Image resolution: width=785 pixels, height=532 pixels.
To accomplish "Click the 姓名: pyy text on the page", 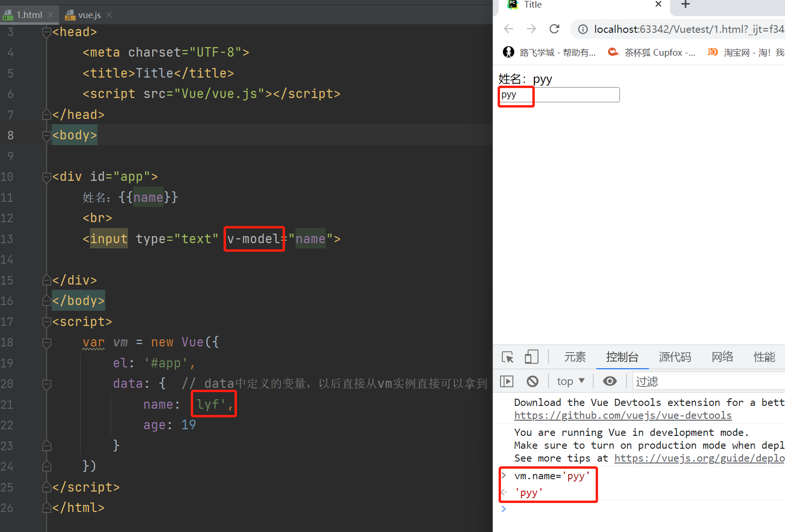I will pos(525,79).
